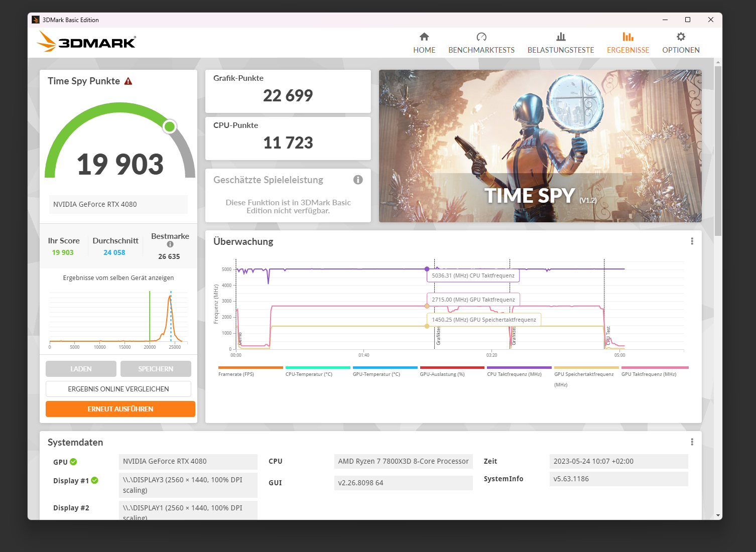Click the SPEICHERN button
This screenshot has height=552, width=756.
pos(156,369)
